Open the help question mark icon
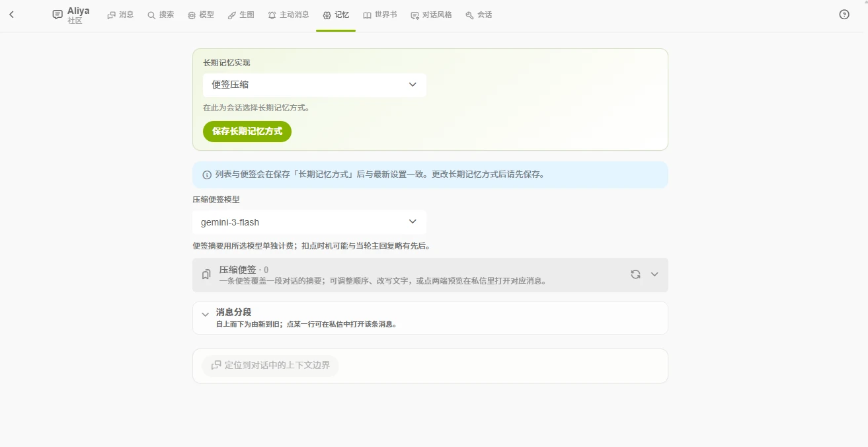868x447 pixels. [844, 15]
